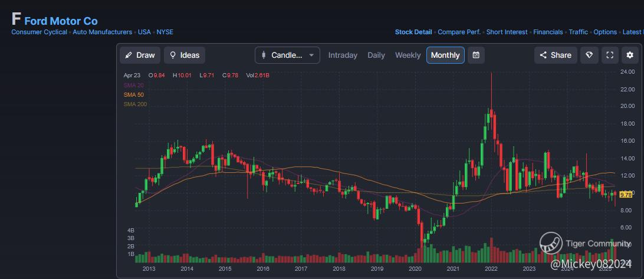This screenshot has height=279, width=644.
Task: Click the Share chart button
Action: (x=556, y=55)
